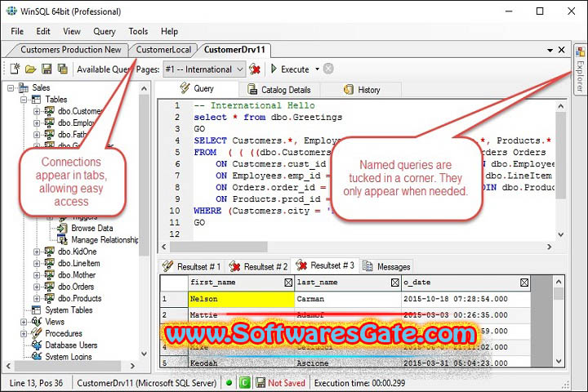The height and width of the screenshot is (392, 588).
Task: Click the green Execute play arrow
Action: pos(274,69)
